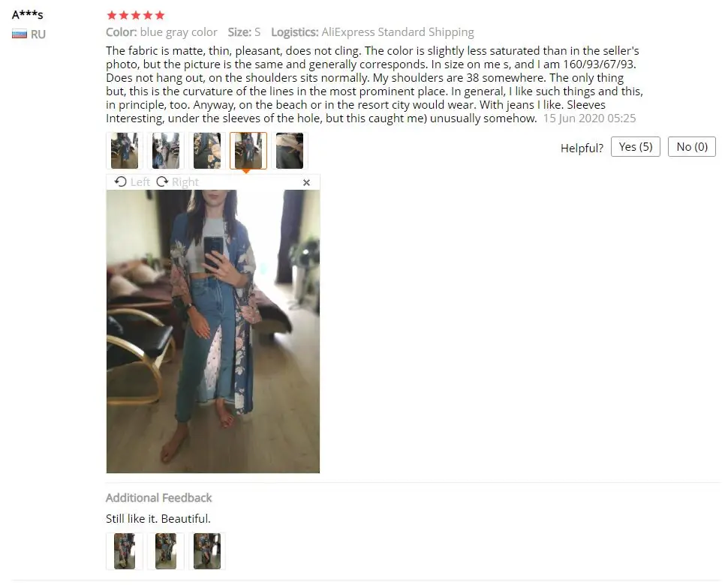Click the Additional Feedback heading
Viewport: 728px width, 585px height.
pos(159,498)
